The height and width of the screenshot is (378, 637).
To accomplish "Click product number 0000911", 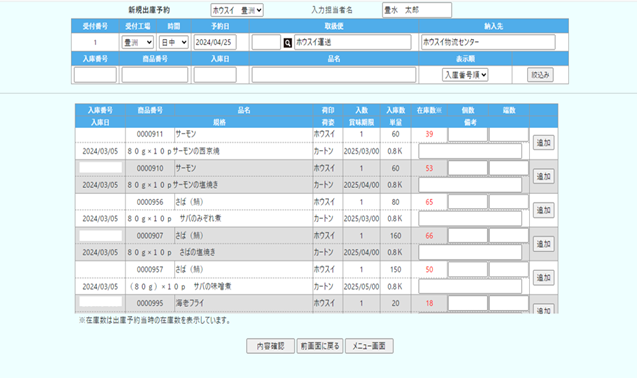I will click(x=150, y=134).
